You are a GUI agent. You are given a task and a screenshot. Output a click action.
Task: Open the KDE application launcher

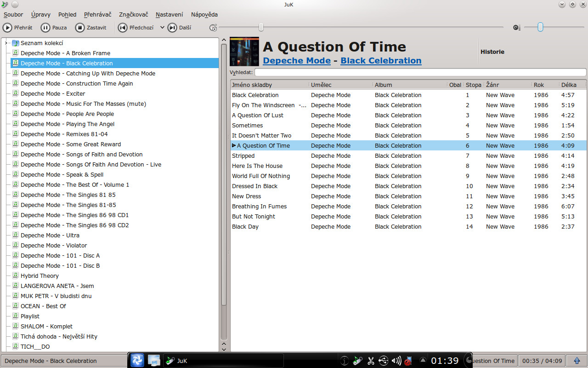(137, 361)
